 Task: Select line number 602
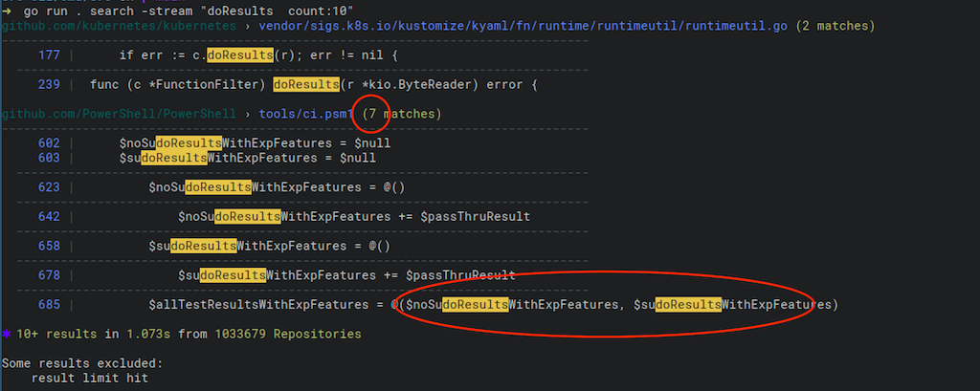tap(49, 143)
